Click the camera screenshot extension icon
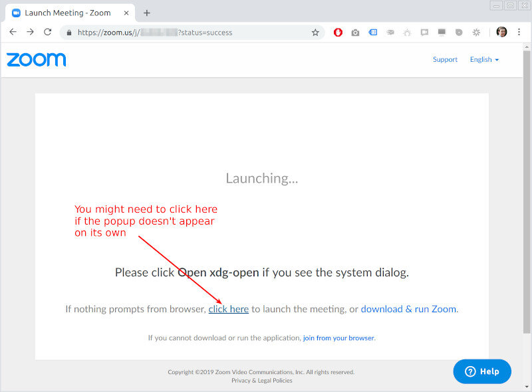532x392 pixels. coord(355,33)
